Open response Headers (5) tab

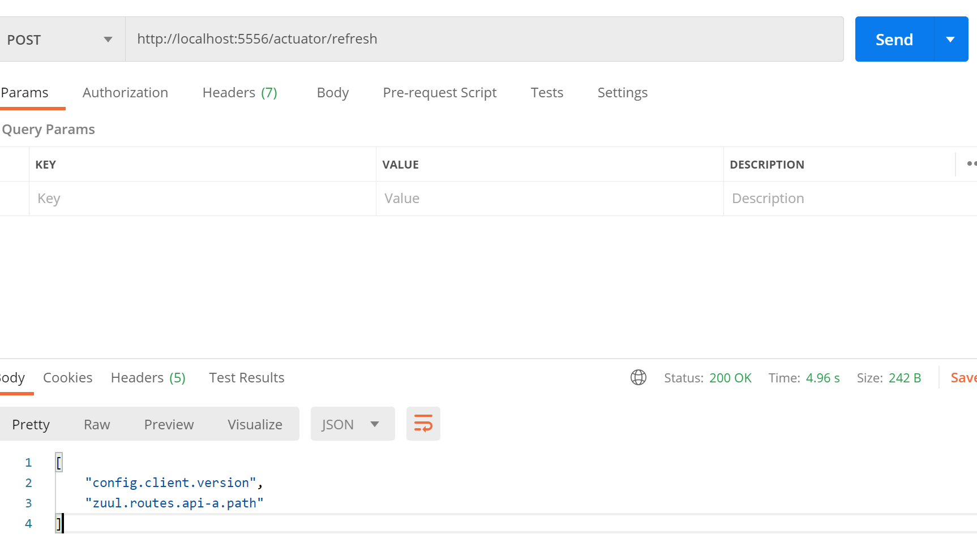pyautogui.click(x=148, y=378)
